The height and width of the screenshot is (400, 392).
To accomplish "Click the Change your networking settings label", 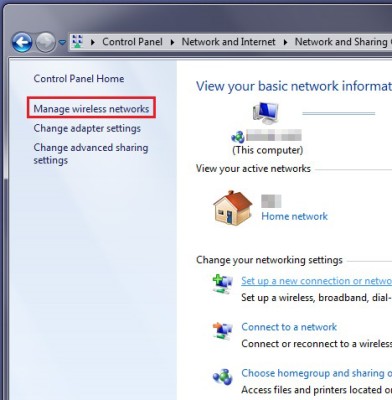I will 269,260.
